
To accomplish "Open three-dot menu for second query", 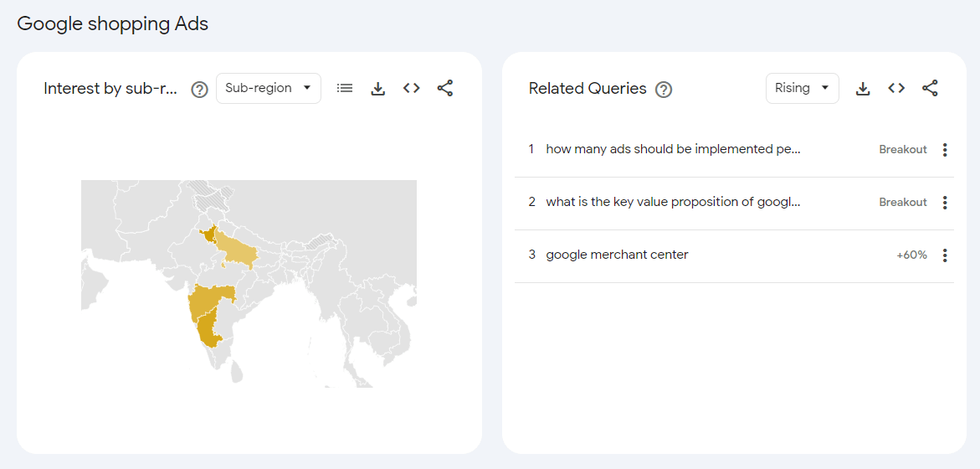I will point(945,203).
